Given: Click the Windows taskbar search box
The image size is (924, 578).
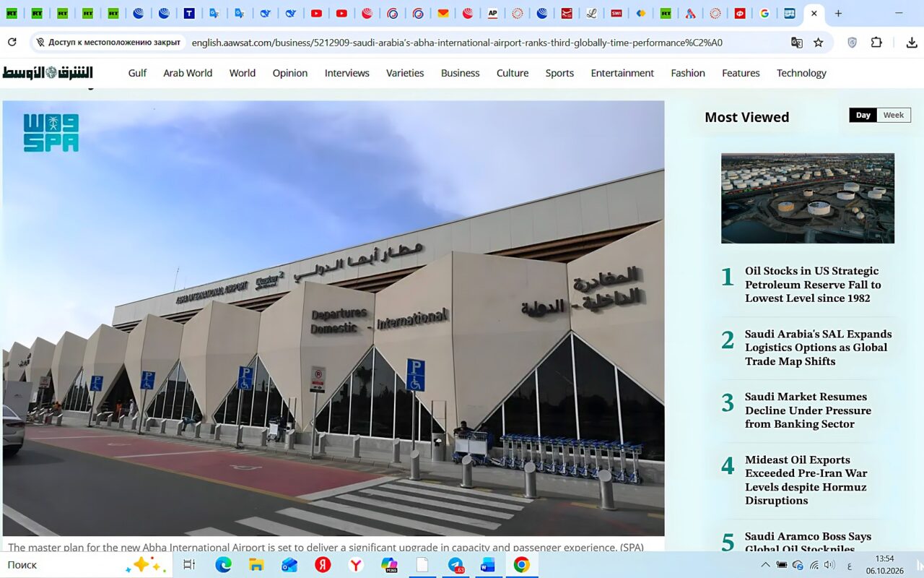Looking at the screenshot, I should (87, 565).
